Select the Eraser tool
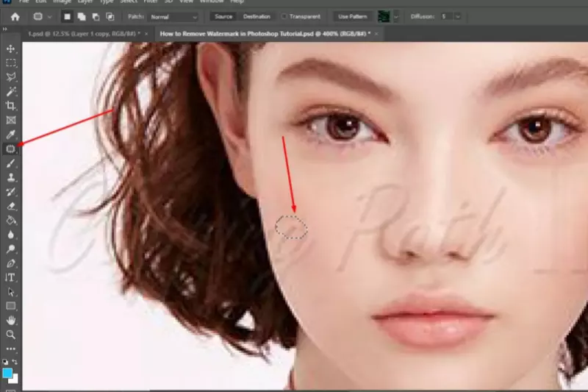The image size is (588, 392). (x=10, y=206)
